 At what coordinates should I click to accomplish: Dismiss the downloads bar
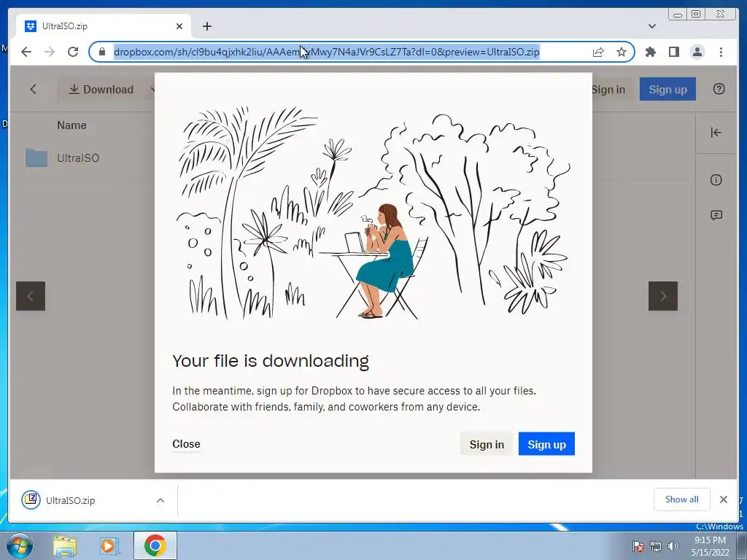pos(723,499)
